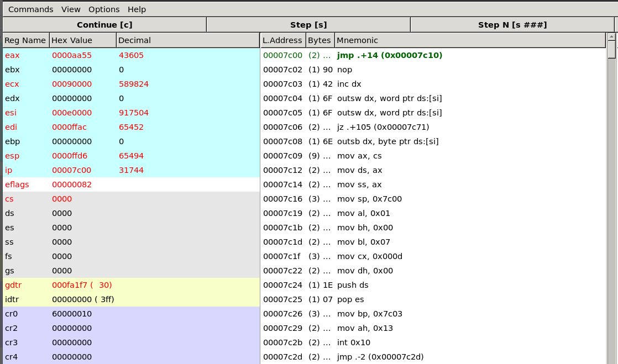The height and width of the screenshot is (364, 618).
Task: Select the ip register row
Action: [x=131, y=170]
